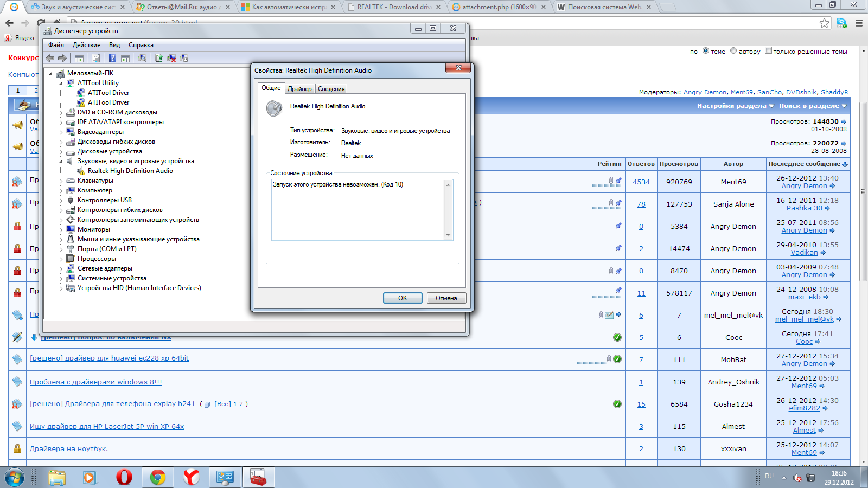Toggle the console tree show/hide toolbar icon
The image size is (868, 488).
click(79, 58)
